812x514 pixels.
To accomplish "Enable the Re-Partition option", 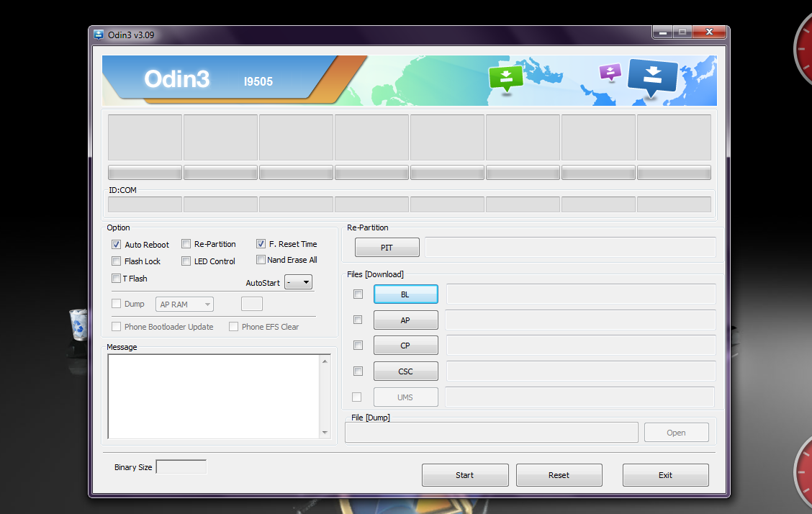I will pyautogui.click(x=186, y=243).
